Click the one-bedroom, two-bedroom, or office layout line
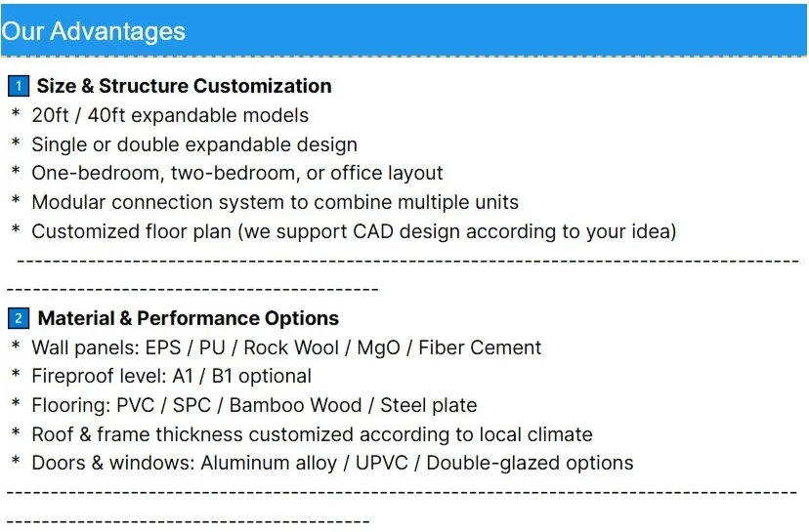809x532 pixels. (237, 174)
